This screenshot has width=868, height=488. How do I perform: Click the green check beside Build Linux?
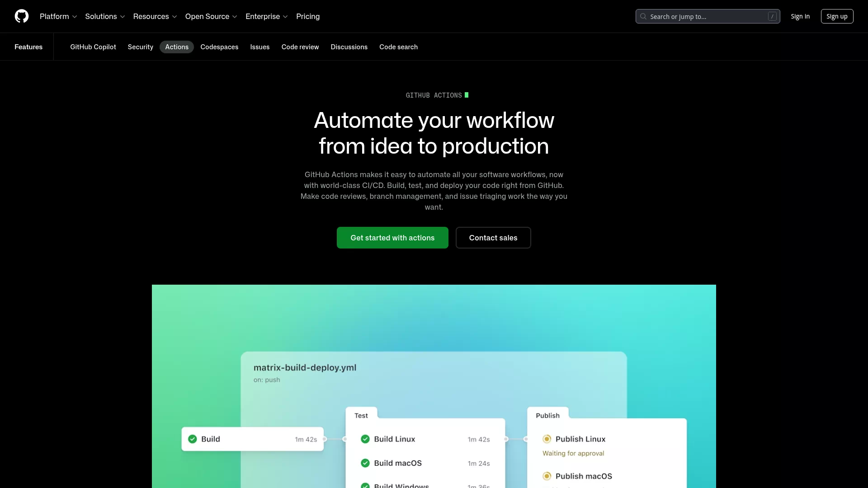pos(365,439)
